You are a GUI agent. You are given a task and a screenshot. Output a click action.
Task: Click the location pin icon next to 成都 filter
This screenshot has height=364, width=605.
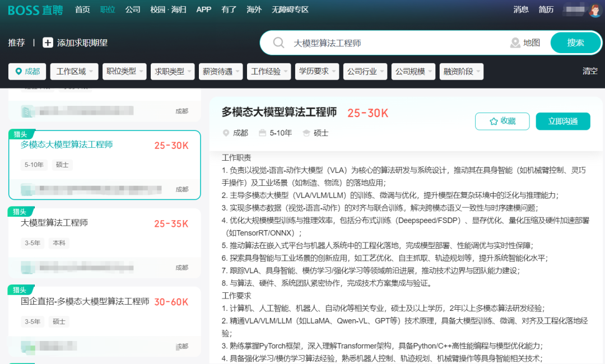pyautogui.click(x=18, y=71)
